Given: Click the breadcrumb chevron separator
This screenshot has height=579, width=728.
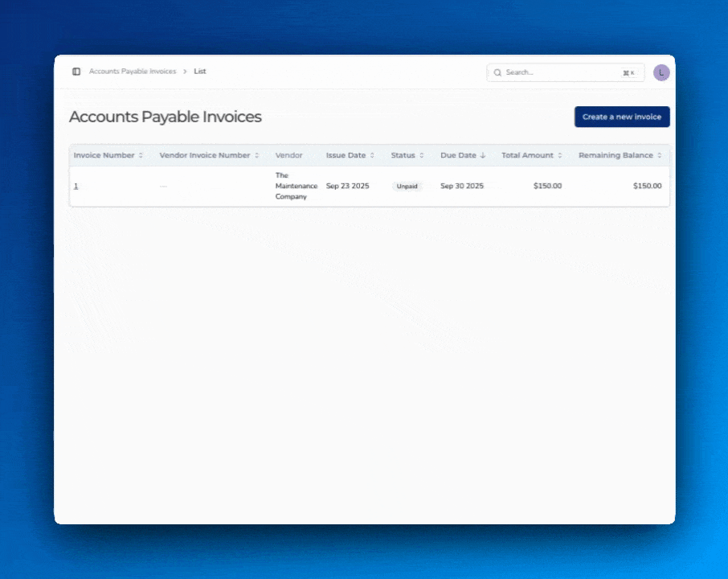Looking at the screenshot, I should [185, 72].
